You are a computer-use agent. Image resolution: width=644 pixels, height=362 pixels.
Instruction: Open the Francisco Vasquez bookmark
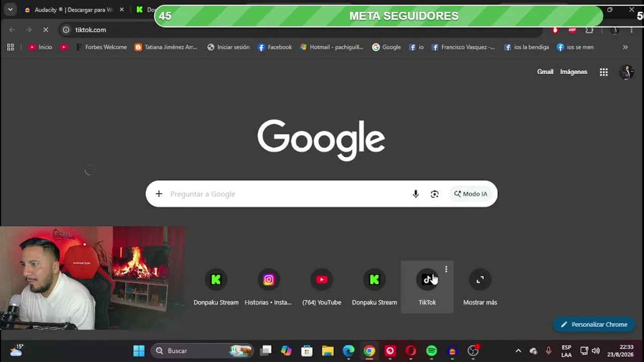point(463,47)
